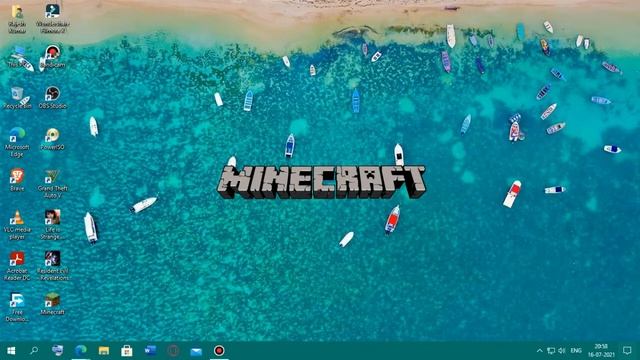Select the Brave browser desktop shortcut
640x360 pixels.
pyautogui.click(x=17, y=180)
